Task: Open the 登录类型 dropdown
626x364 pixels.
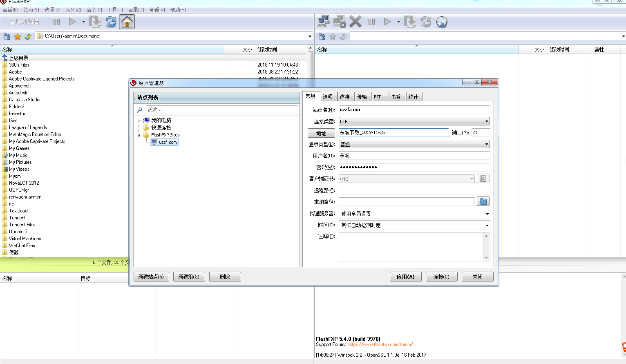Action: point(414,144)
